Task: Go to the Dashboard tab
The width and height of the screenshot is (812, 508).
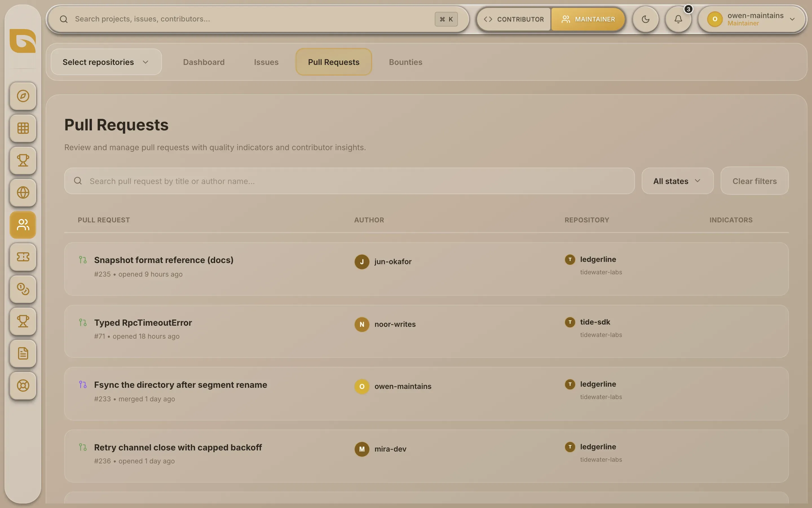Action: (204, 62)
